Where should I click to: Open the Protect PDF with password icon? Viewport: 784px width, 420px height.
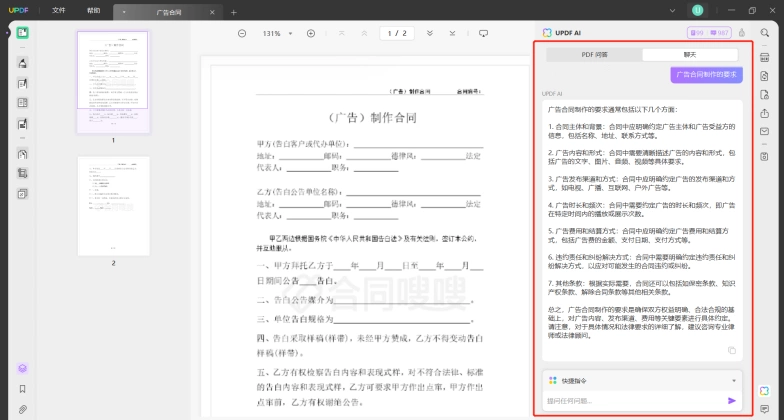point(764,95)
